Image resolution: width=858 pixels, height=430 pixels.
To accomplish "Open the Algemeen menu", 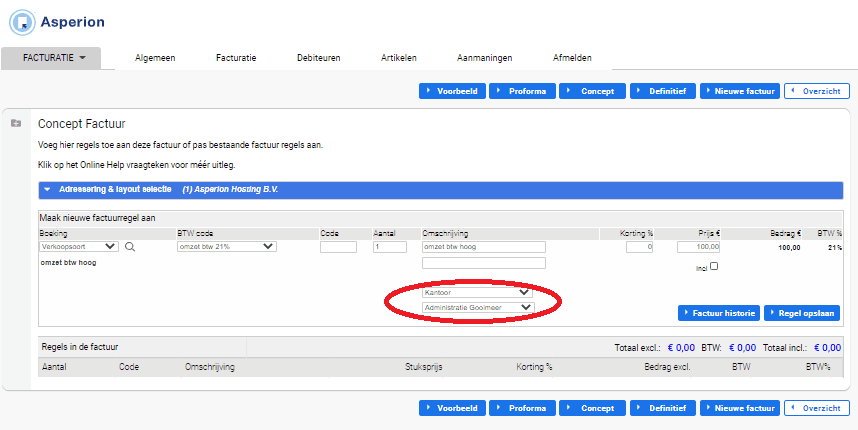I will point(155,57).
